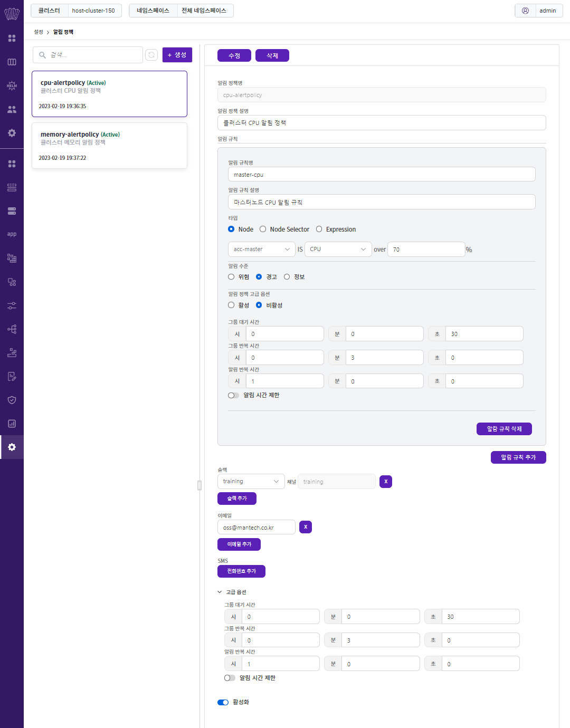Open the server rack icon in sidebar

[12, 187]
